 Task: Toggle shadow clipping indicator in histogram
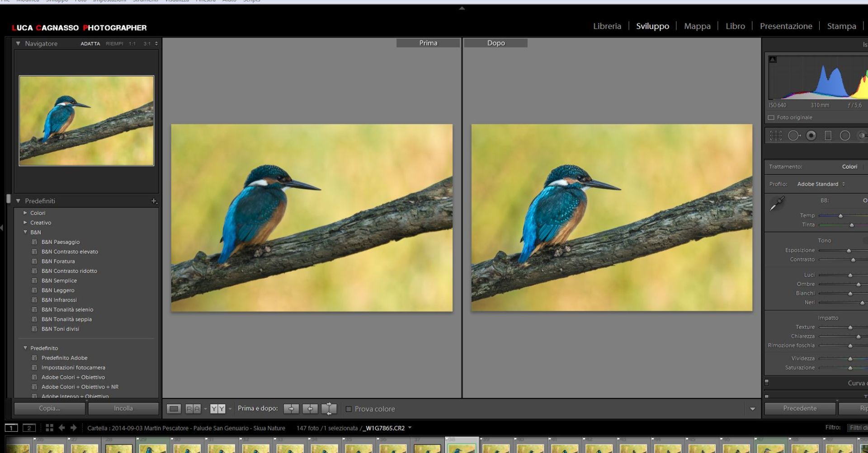[773, 59]
